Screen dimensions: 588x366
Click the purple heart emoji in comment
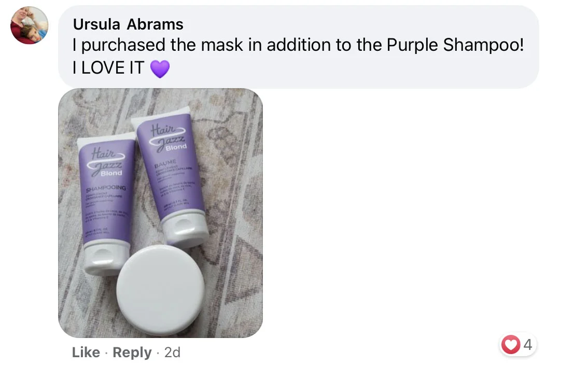[160, 69]
